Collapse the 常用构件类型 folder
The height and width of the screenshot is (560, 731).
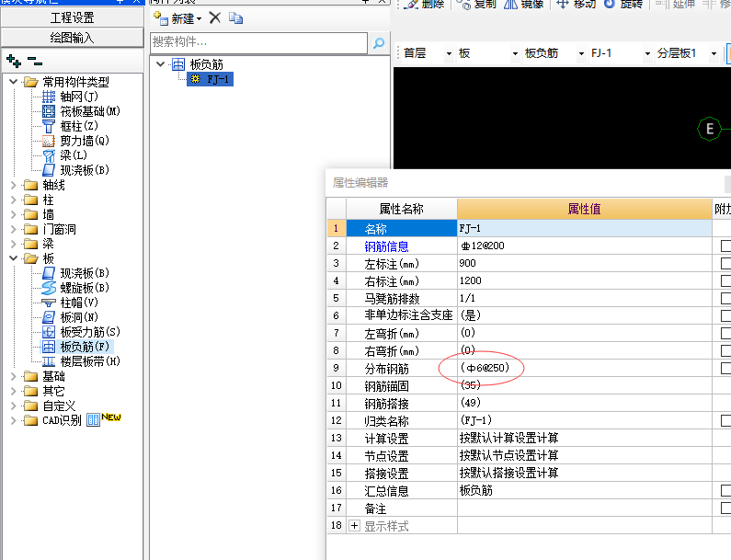point(13,82)
